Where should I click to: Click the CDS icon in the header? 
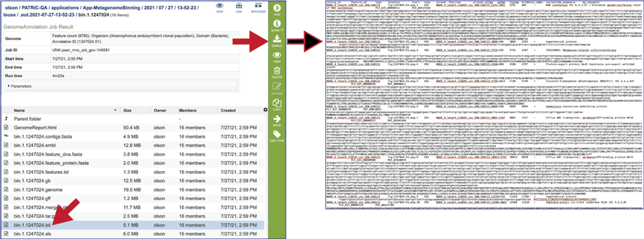point(239,6)
